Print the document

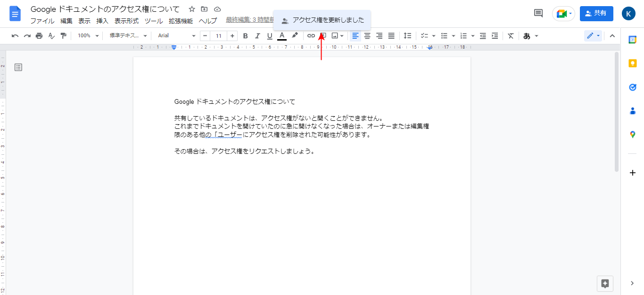click(39, 35)
